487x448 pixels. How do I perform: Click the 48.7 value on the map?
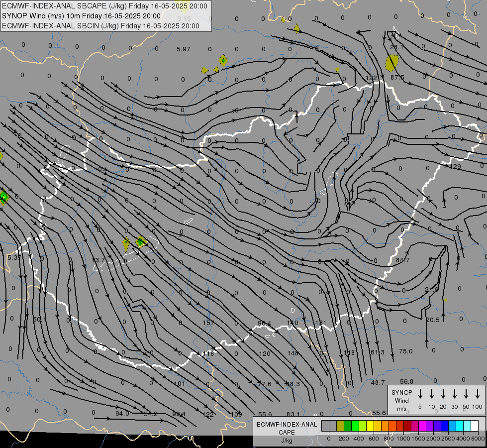[x=378, y=382]
